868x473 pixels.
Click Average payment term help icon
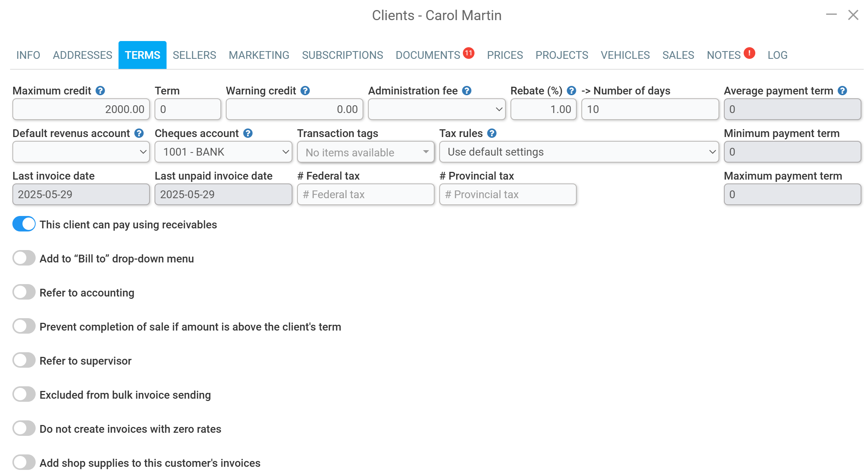click(x=842, y=91)
